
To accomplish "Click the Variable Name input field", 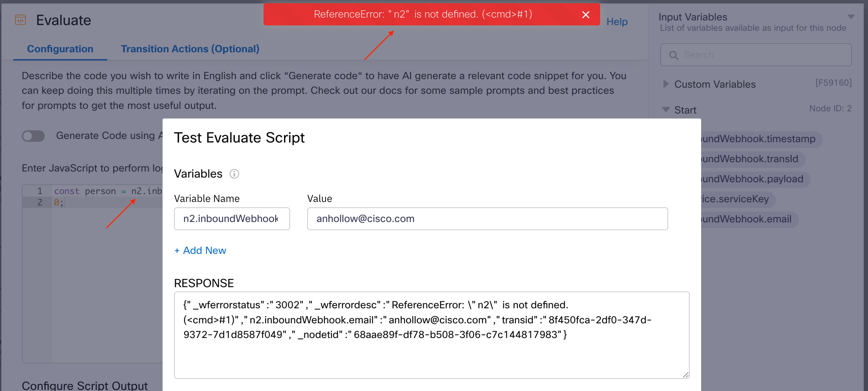I will click(232, 219).
